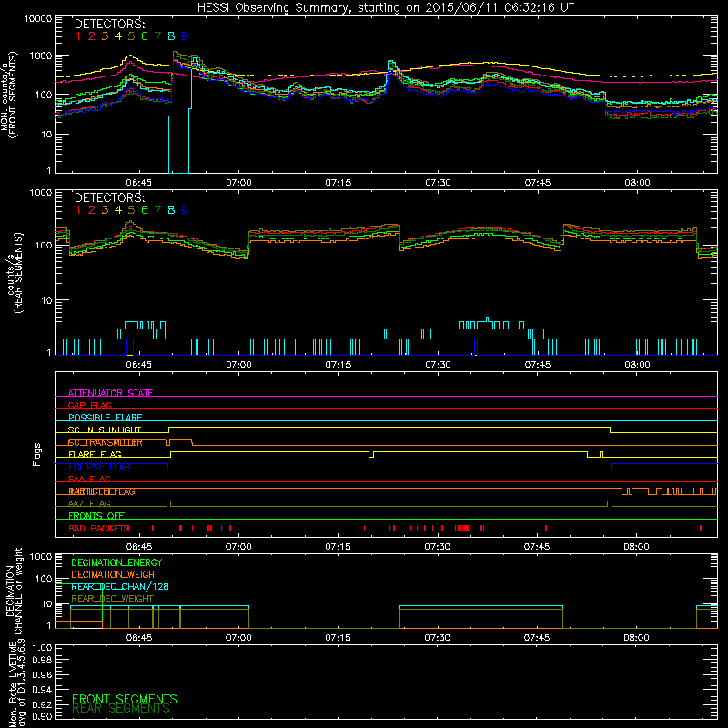Click the 10000 tick label on the front-segments axis
The width and height of the screenshot is (728, 728).
38,19
